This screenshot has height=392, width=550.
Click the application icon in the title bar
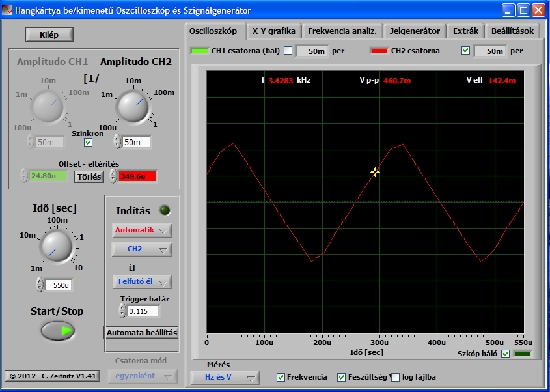pos(7,10)
